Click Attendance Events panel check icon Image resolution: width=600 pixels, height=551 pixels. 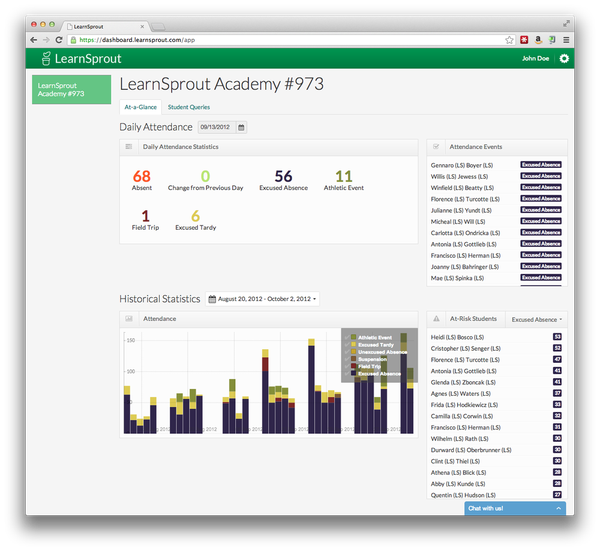pyautogui.click(x=436, y=147)
